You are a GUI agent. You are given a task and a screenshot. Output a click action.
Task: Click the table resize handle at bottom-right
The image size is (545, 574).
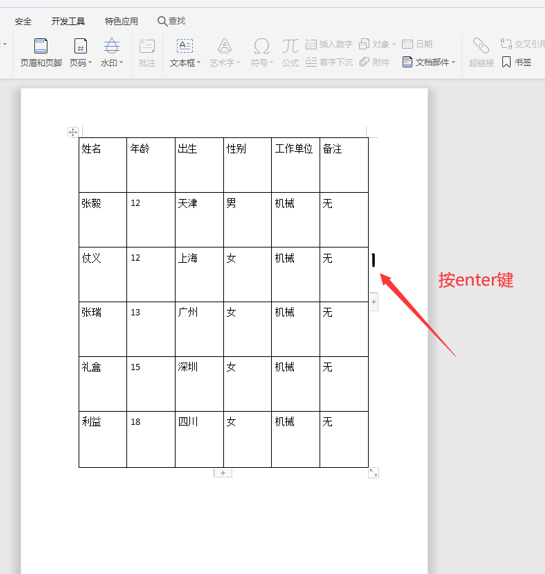(373, 473)
